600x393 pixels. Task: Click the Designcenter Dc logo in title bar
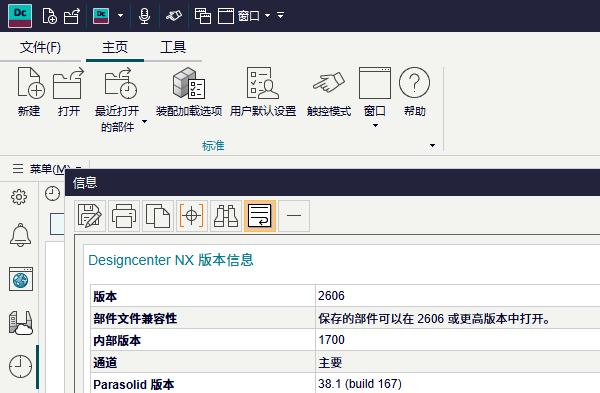click(20, 16)
